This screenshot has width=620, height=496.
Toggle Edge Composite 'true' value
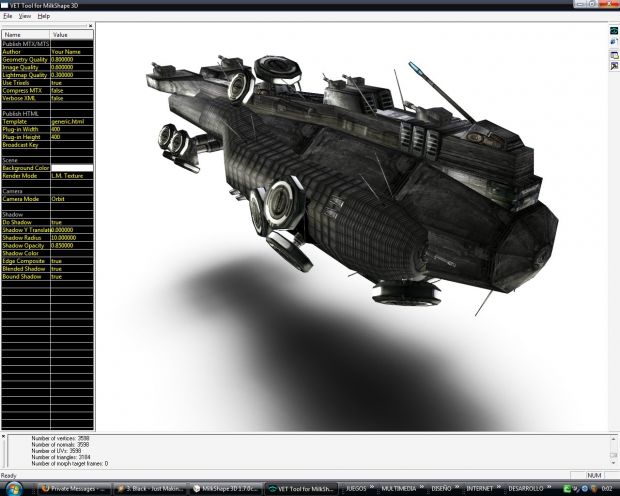coord(72,261)
